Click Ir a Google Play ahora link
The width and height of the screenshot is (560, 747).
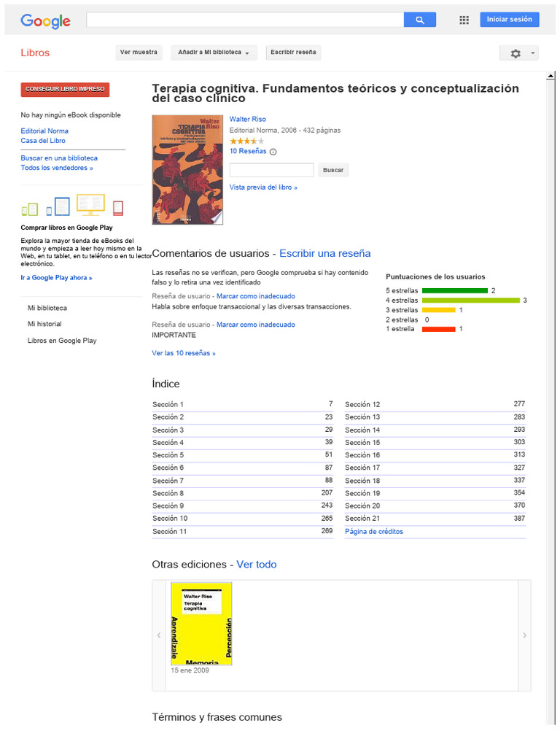click(56, 278)
